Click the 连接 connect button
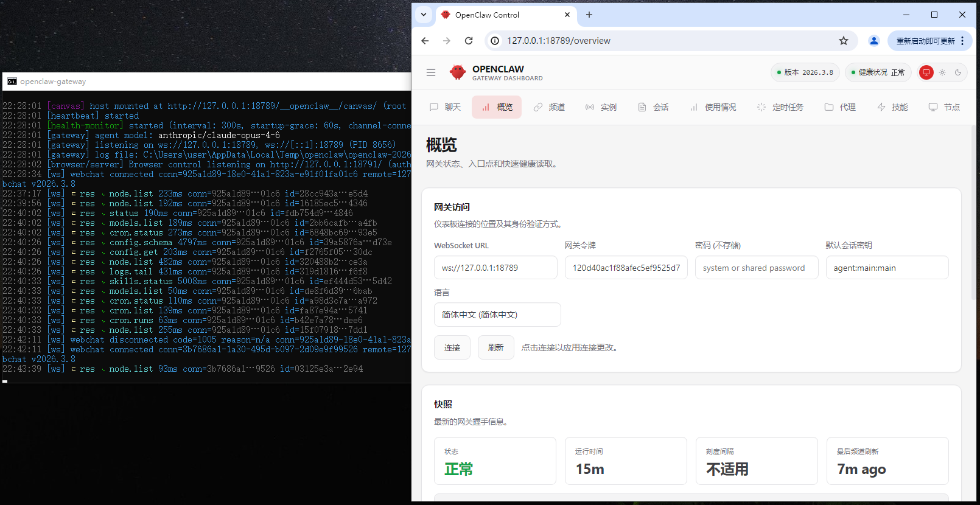This screenshot has height=505, width=980. pos(452,347)
